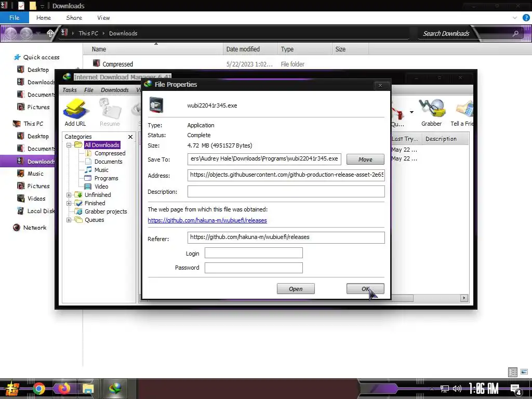Close the Categories panel

[130, 137]
